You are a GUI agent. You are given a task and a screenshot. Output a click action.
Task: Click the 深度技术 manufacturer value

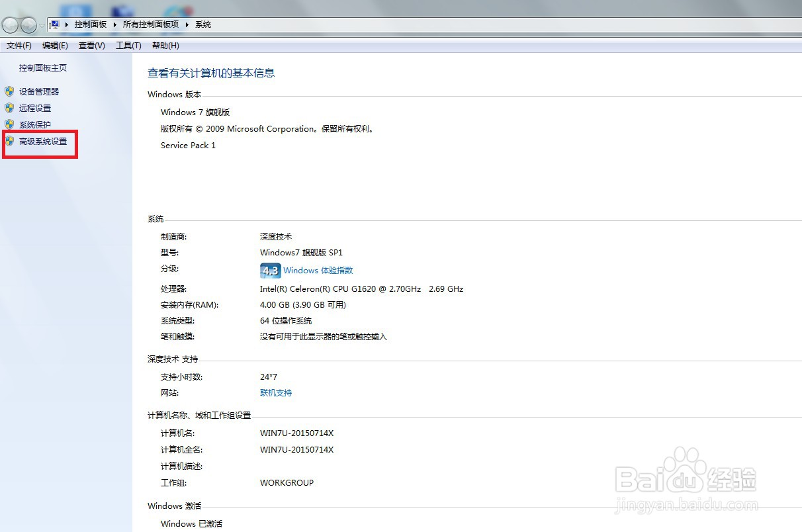pyautogui.click(x=276, y=237)
